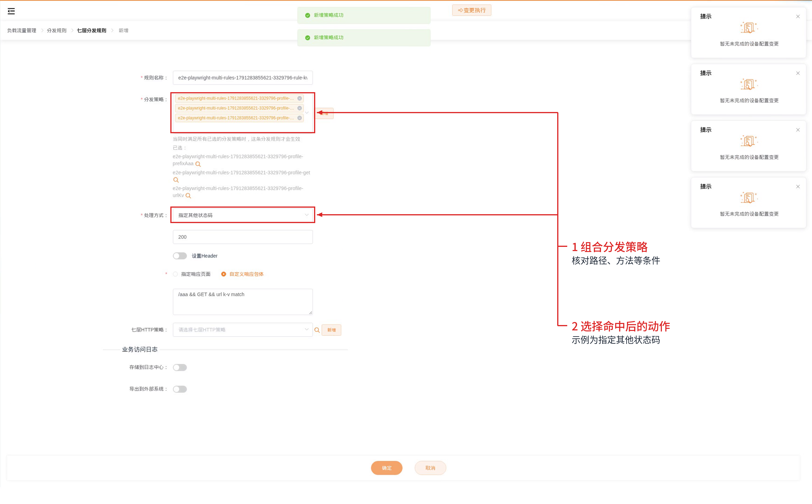
Task: Go to 七层分发规则 breadcrumb
Action: (x=92, y=30)
